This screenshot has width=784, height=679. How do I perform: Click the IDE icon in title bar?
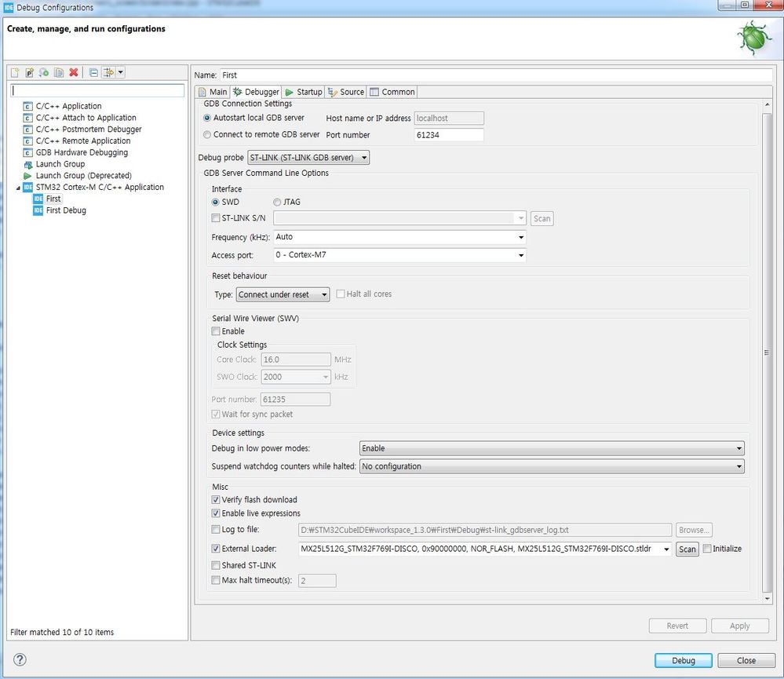tap(9, 8)
